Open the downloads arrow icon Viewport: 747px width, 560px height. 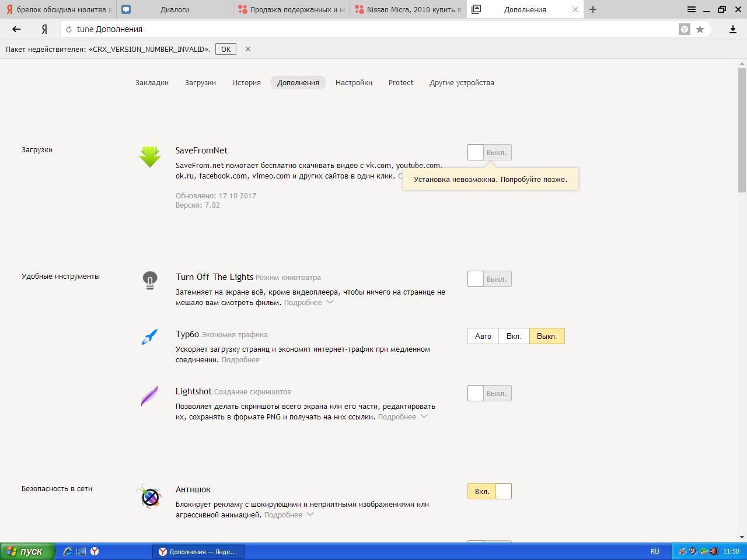tap(733, 29)
